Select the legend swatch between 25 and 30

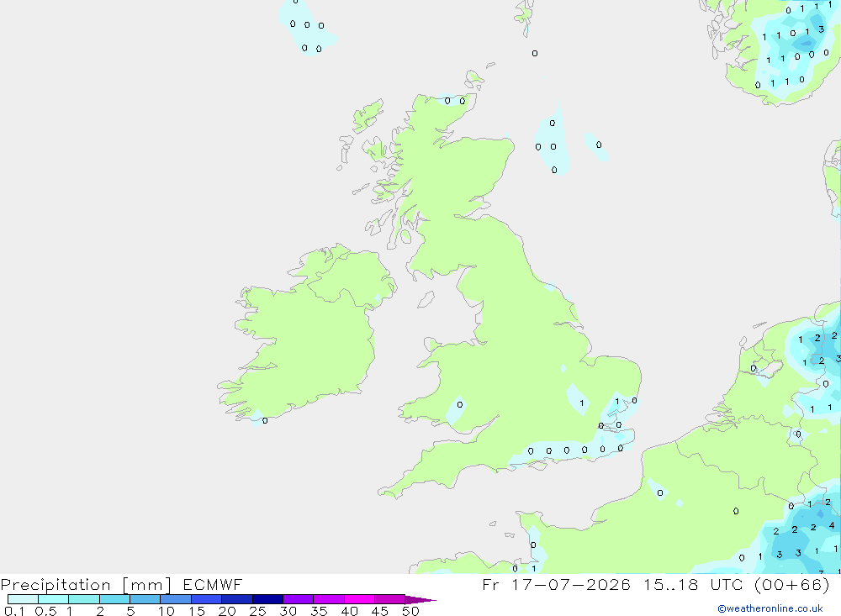pos(267,599)
